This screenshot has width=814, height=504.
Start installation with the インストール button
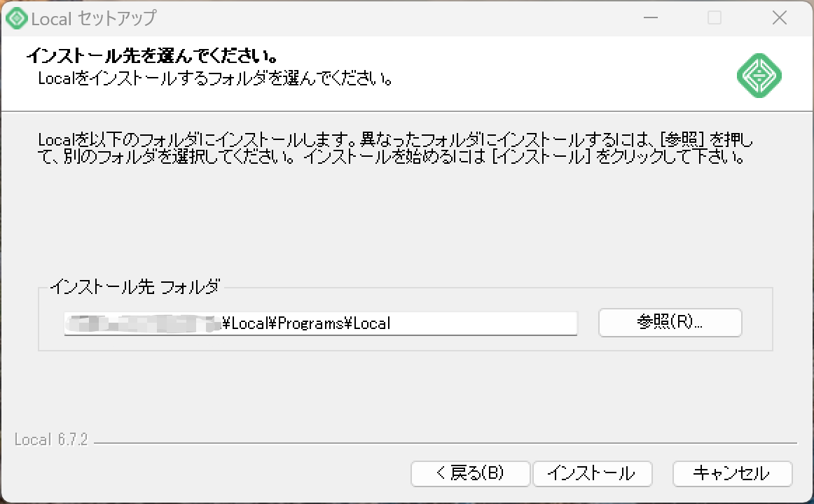[592, 473]
